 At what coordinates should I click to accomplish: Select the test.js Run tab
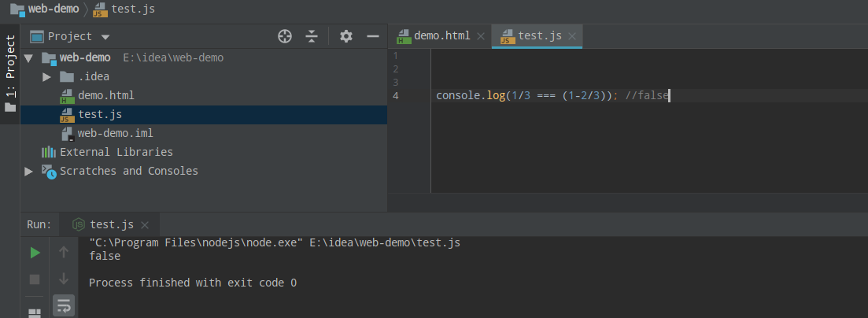point(111,224)
